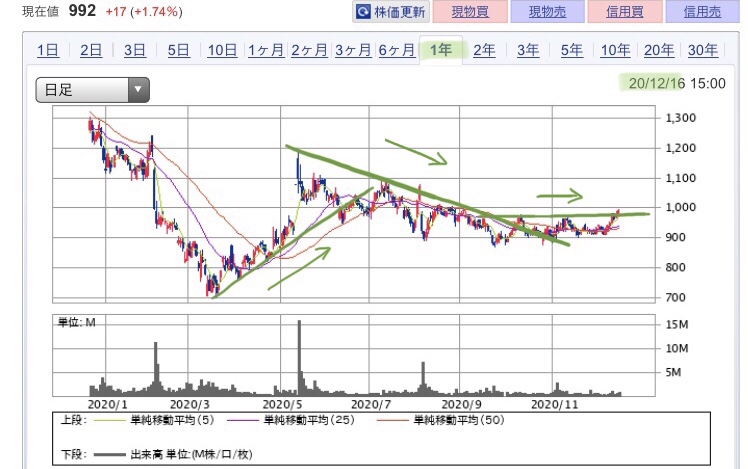Select the 1年 period tab
748x469 pixels.
441,50
